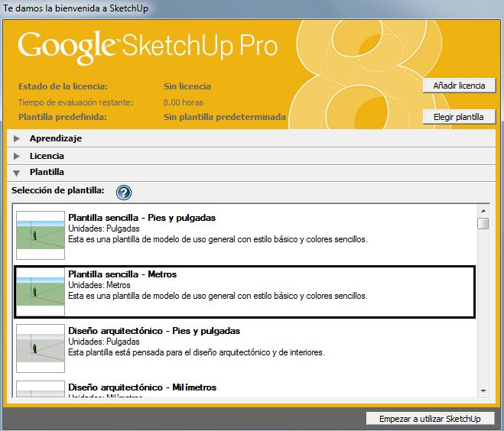
Task: Select thumbnail of Plantilla sencilla - Metros
Action: (x=41, y=292)
